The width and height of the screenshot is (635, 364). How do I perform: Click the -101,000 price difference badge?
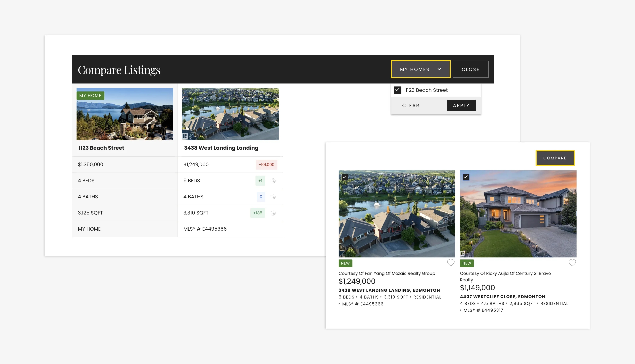266,164
